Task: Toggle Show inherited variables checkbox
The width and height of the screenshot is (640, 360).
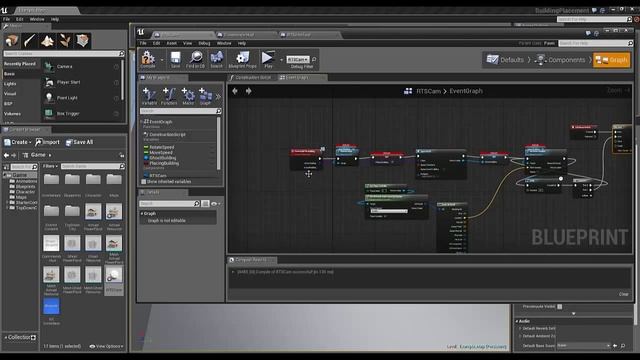Action: pos(144,182)
